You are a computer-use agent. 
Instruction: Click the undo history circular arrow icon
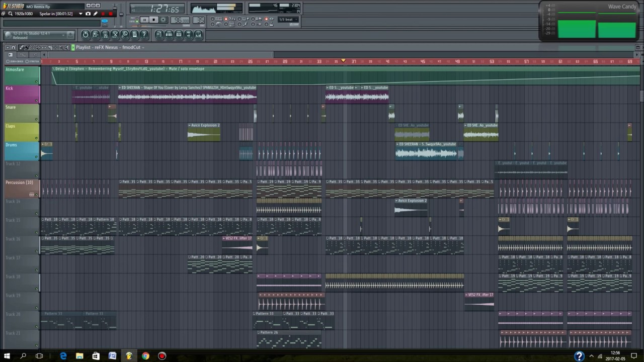coord(86,35)
